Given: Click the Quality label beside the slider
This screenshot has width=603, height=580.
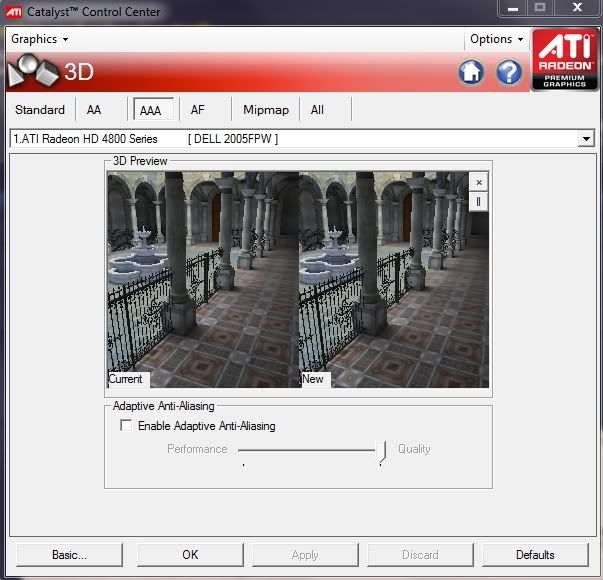Looking at the screenshot, I should tap(414, 449).
